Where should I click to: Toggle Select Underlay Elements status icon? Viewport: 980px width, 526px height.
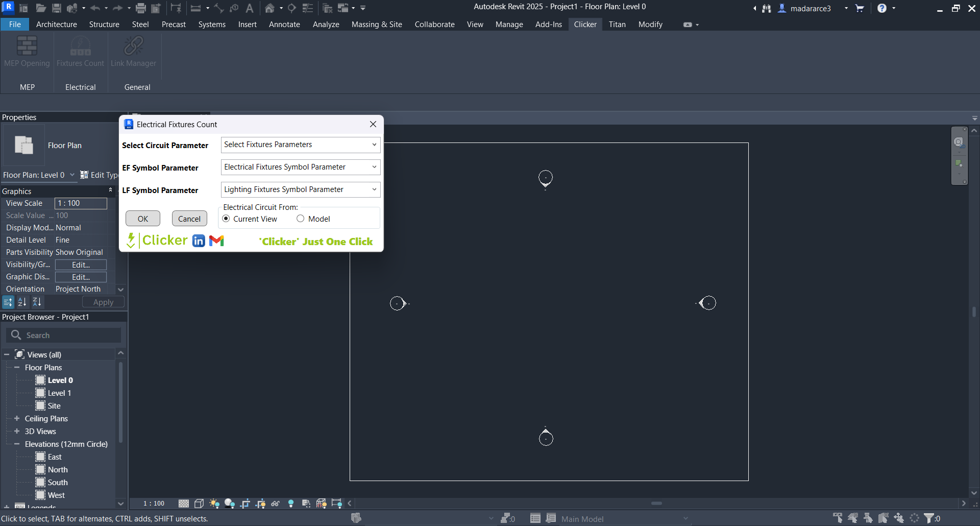tap(853, 518)
